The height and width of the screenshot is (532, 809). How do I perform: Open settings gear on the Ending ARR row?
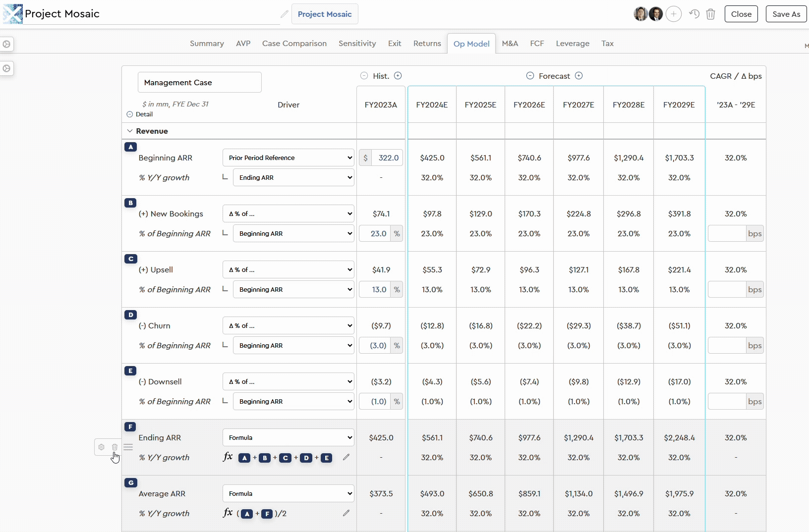pos(102,447)
